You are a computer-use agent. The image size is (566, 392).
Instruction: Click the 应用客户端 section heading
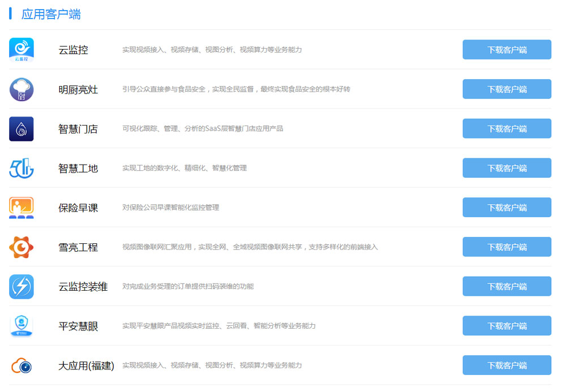51,15
